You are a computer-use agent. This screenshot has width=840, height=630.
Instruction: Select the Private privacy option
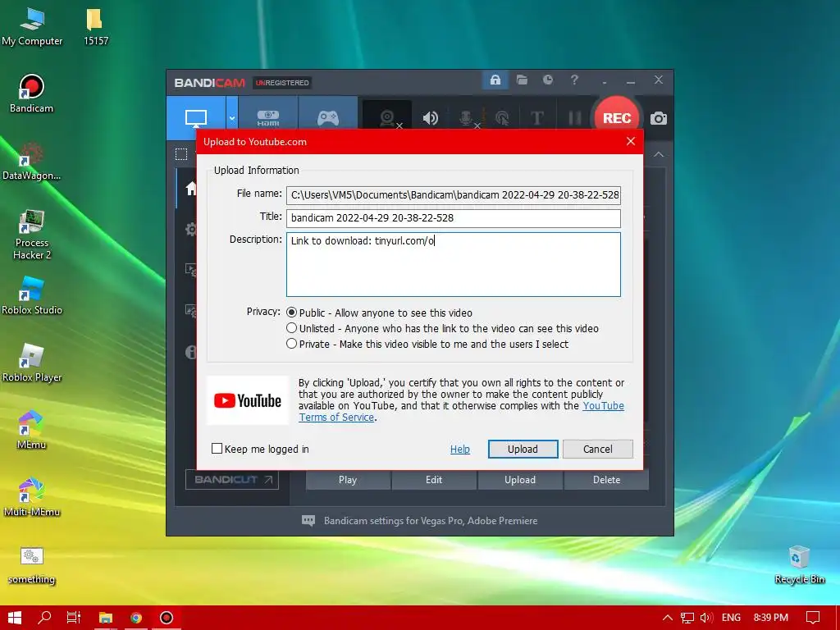click(291, 344)
